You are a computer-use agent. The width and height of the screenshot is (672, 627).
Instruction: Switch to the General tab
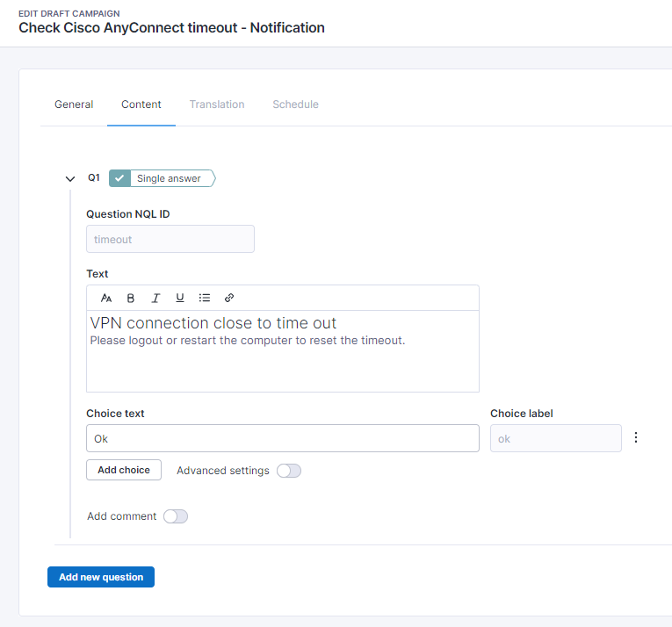point(74,104)
